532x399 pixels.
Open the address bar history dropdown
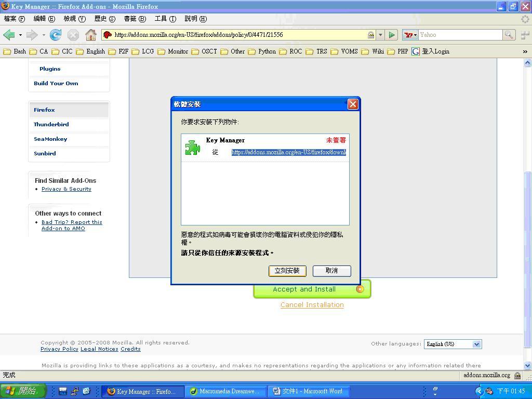380,35
